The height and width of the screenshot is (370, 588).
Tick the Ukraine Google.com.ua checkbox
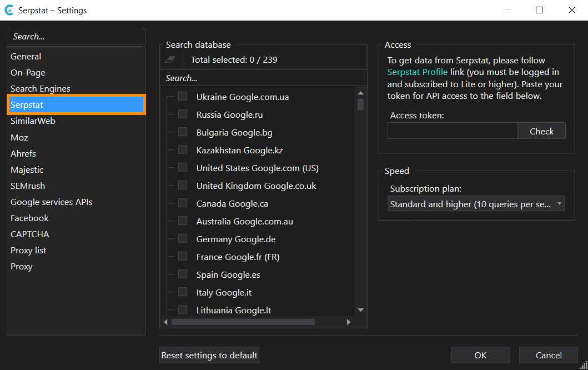coord(183,97)
